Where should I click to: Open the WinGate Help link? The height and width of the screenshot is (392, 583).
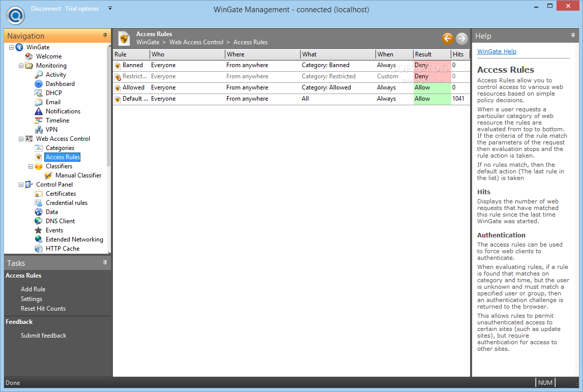(497, 51)
